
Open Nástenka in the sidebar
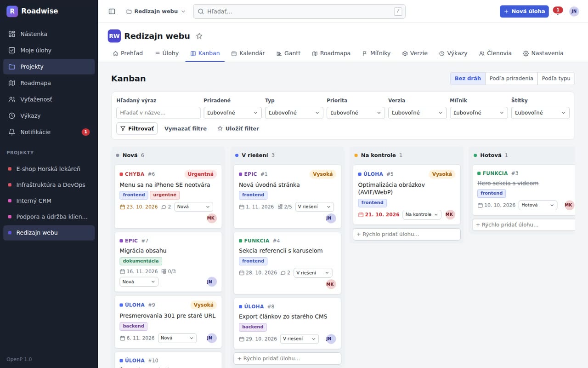tap(49, 34)
